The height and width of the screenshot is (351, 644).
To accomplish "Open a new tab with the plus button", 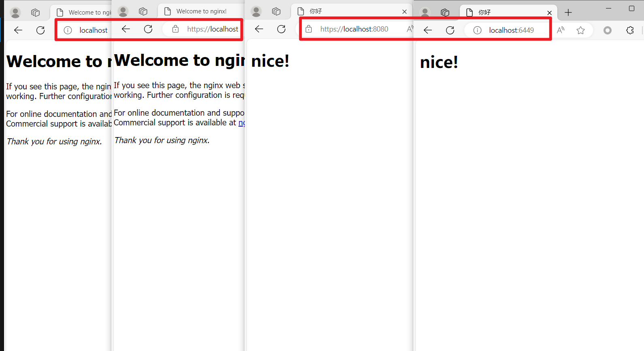I will pyautogui.click(x=568, y=13).
